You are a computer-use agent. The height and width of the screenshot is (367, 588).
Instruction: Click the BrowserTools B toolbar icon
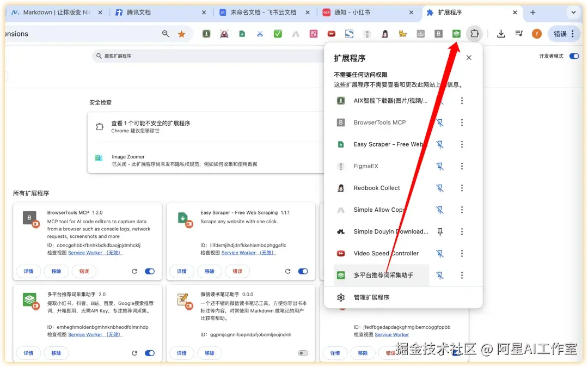[x=438, y=34]
